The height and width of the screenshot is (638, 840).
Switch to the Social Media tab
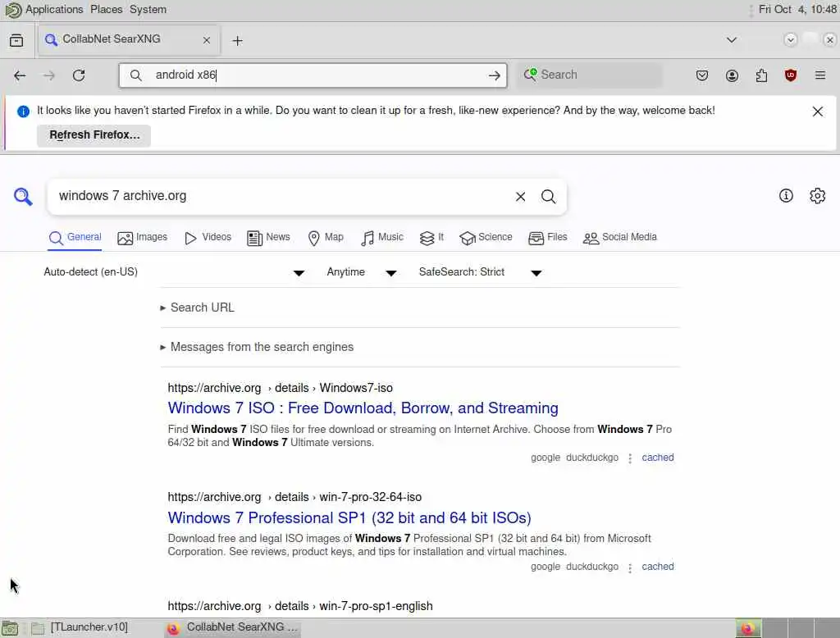[x=620, y=237]
